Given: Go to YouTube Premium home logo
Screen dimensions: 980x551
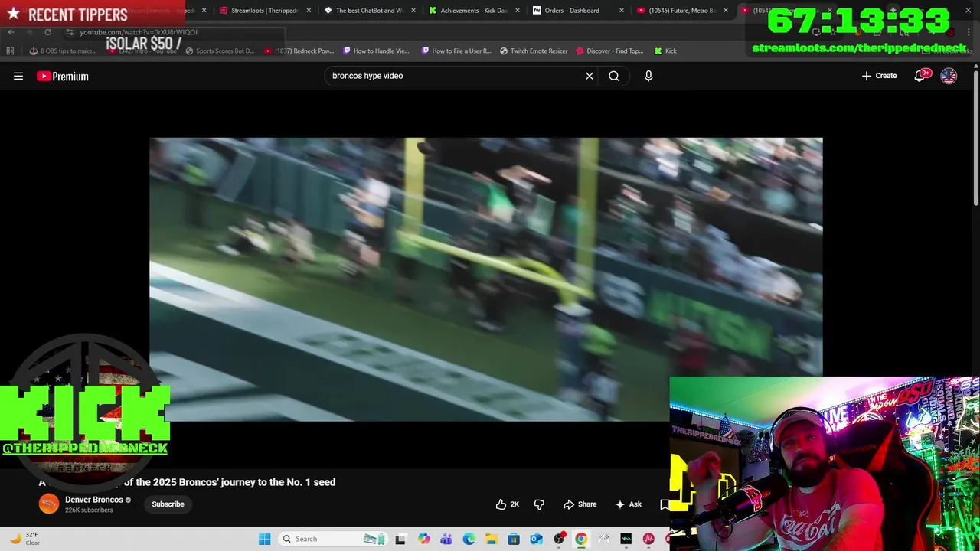Looking at the screenshot, I should 63,76.
